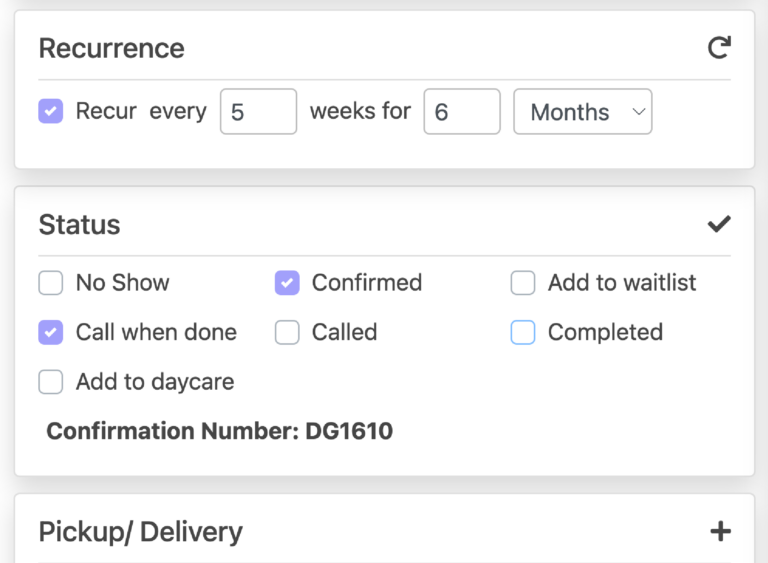
Task: Click the Confirmation Number DG1610 text
Action: (x=219, y=431)
